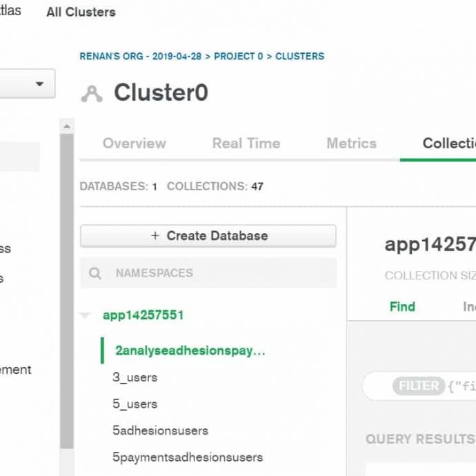Click the sidebar vertical scrollbar thumb
This screenshot has height=476, width=476.
pos(67,291)
